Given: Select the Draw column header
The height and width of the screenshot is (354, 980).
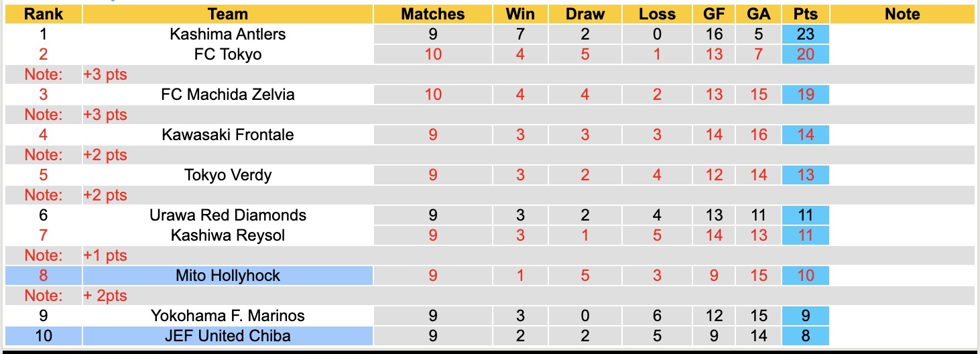Looking at the screenshot, I should [x=585, y=14].
